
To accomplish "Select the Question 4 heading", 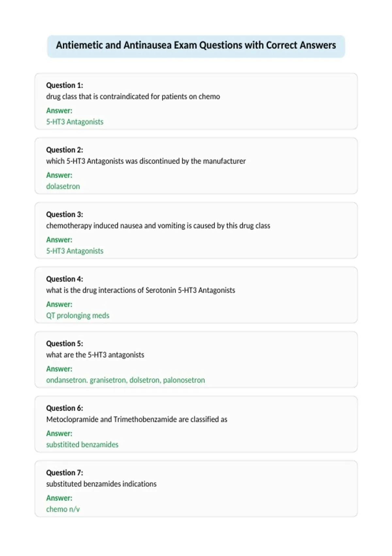I will pos(65,279).
